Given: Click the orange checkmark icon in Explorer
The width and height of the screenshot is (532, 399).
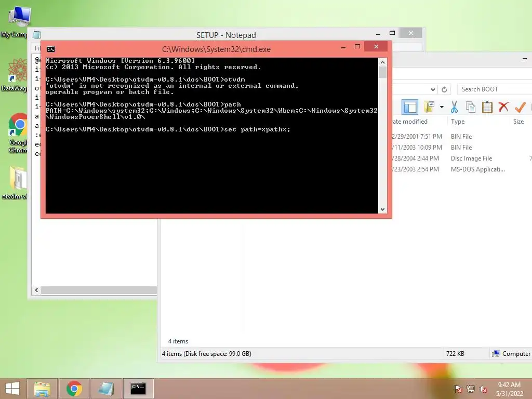Looking at the screenshot, I should point(520,107).
